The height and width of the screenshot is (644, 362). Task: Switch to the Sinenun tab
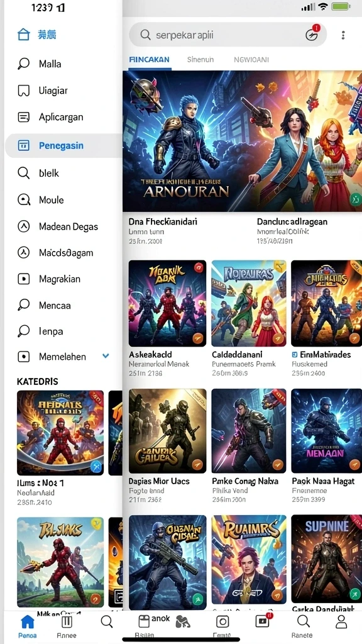coord(200,60)
